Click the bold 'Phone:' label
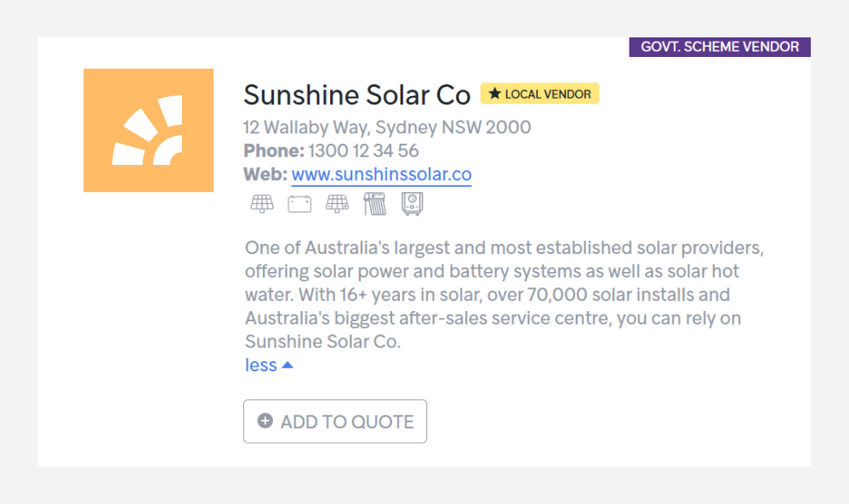 point(272,151)
